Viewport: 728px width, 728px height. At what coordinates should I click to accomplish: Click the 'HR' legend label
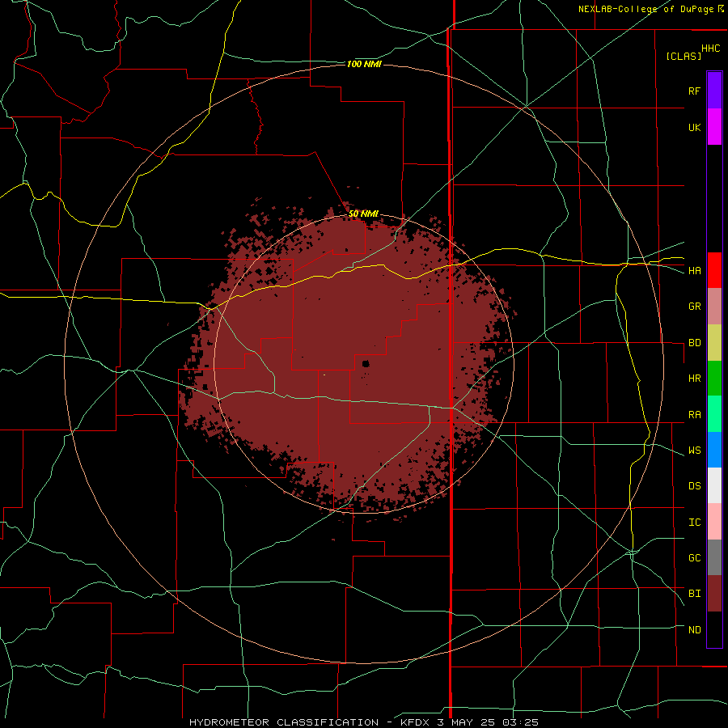pyautogui.click(x=694, y=379)
